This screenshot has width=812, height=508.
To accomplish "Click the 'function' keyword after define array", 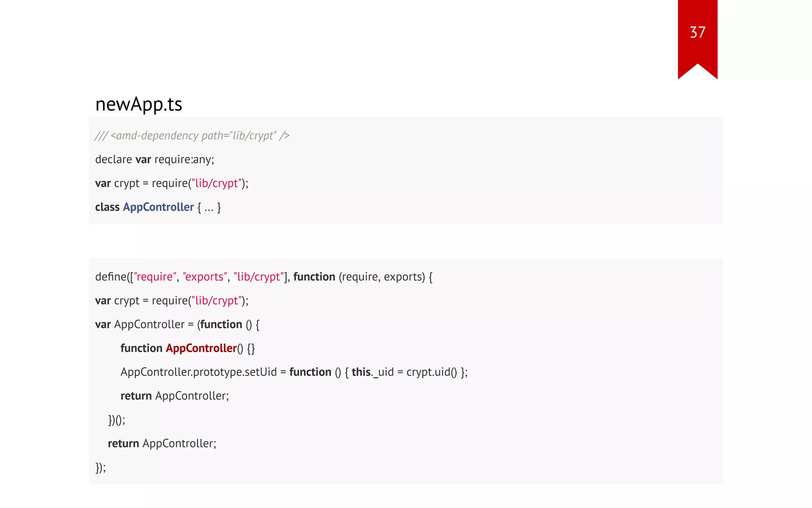I will [314, 277].
